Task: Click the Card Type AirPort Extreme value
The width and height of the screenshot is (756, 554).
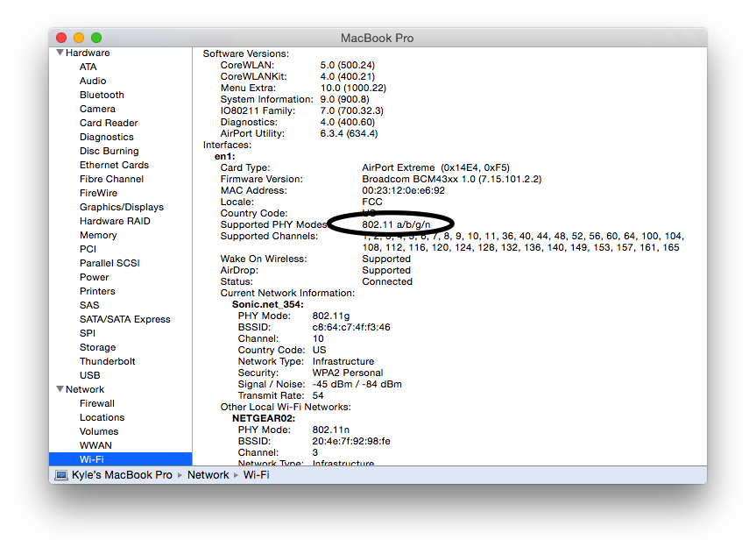Action: point(435,167)
